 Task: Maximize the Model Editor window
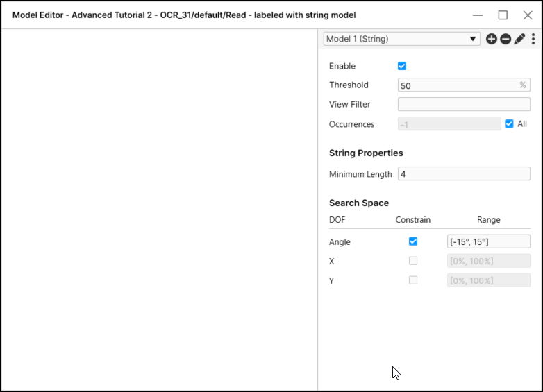(x=503, y=15)
